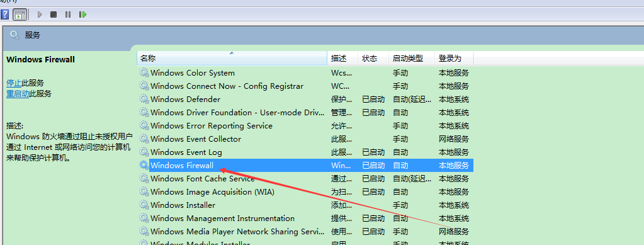The width and height of the screenshot is (644, 245).
Task: Click 已启动 status of Windows Event Log
Action: (373, 152)
